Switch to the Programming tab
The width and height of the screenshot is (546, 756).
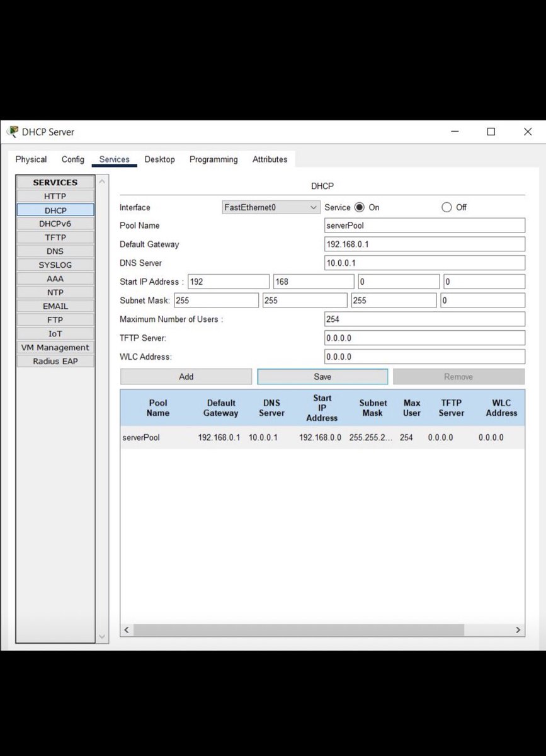tap(213, 159)
